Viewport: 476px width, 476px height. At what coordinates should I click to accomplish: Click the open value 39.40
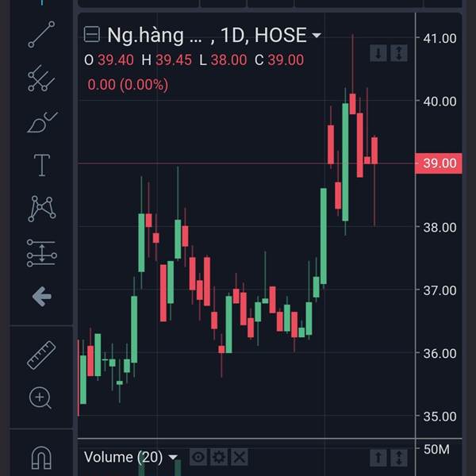pos(115,60)
